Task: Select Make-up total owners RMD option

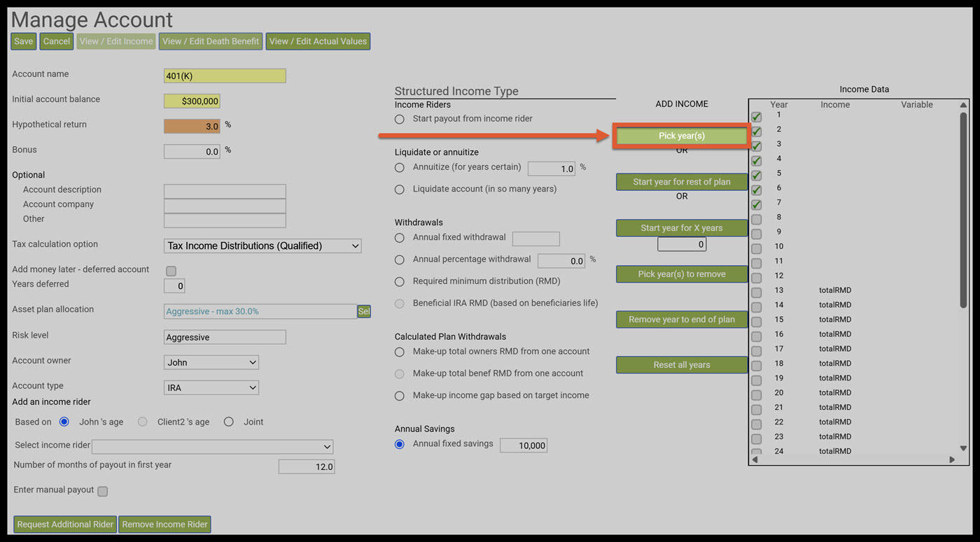Action: pyautogui.click(x=400, y=352)
